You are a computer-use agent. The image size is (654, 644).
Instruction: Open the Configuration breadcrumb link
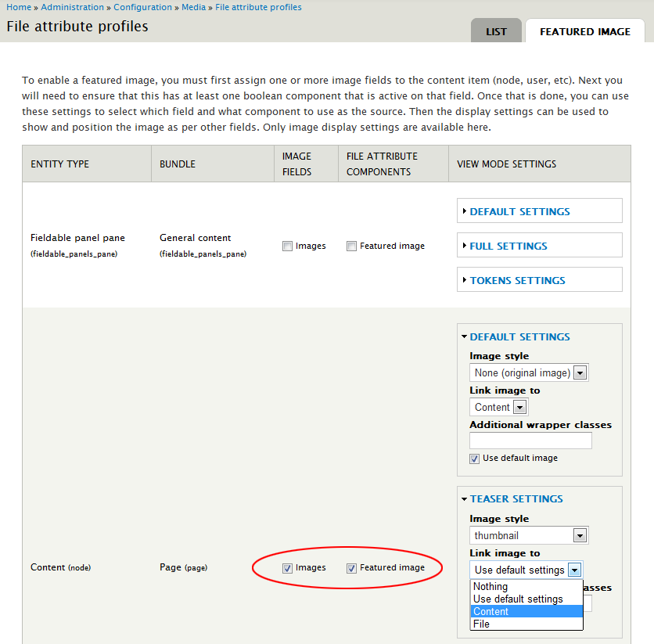tap(143, 7)
